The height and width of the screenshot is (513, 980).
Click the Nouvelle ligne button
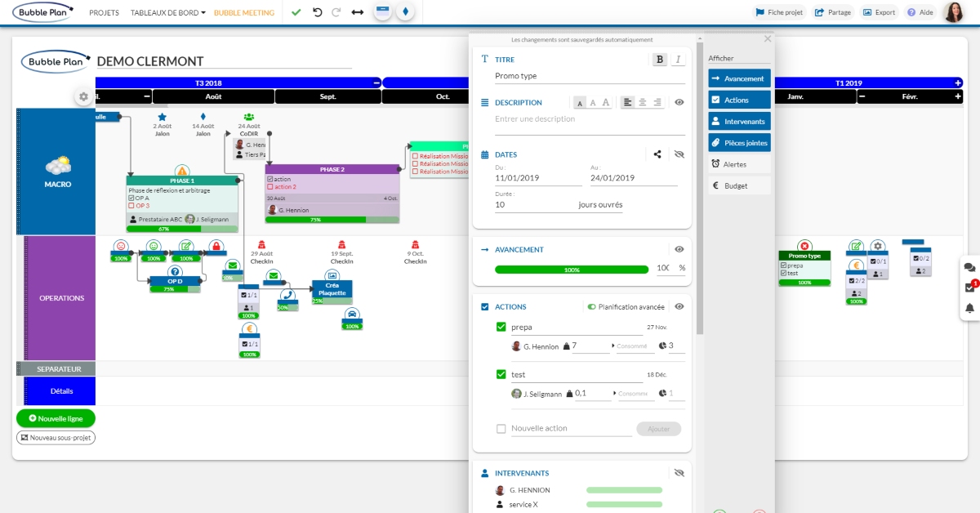[56, 417]
